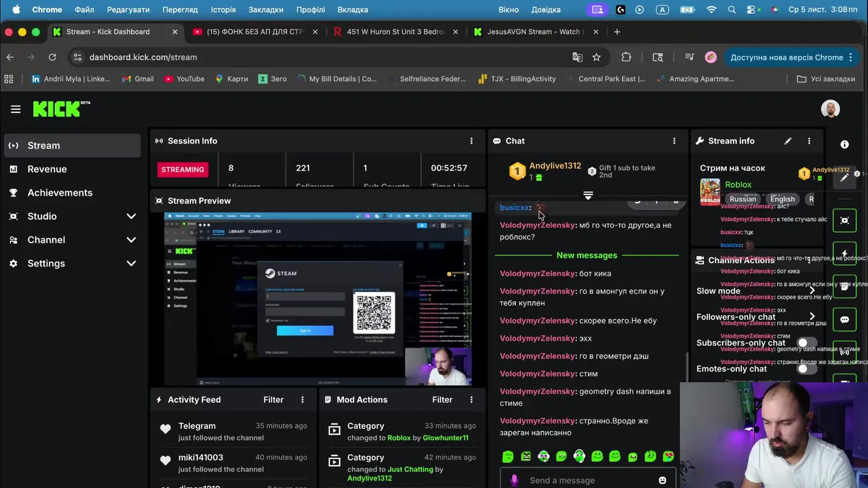Open Activity Feed Filter
The width and height of the screenshot is (868, 488).
coord(273,400)
